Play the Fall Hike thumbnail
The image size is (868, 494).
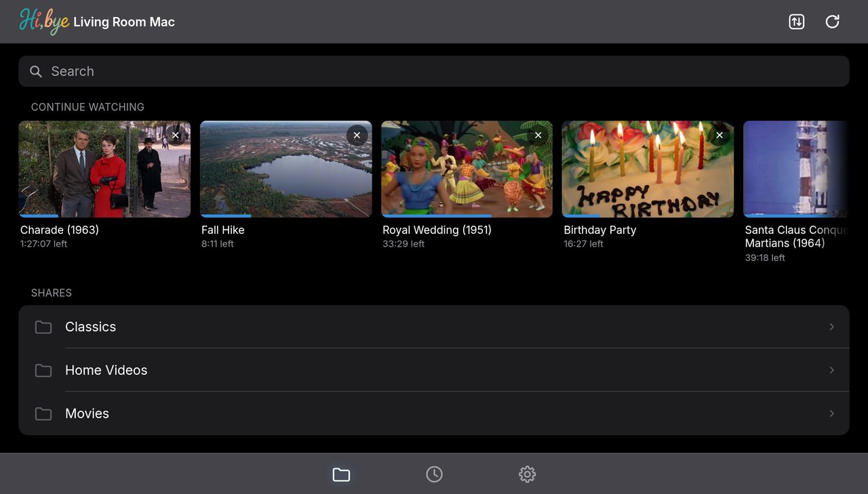point(286,169)
